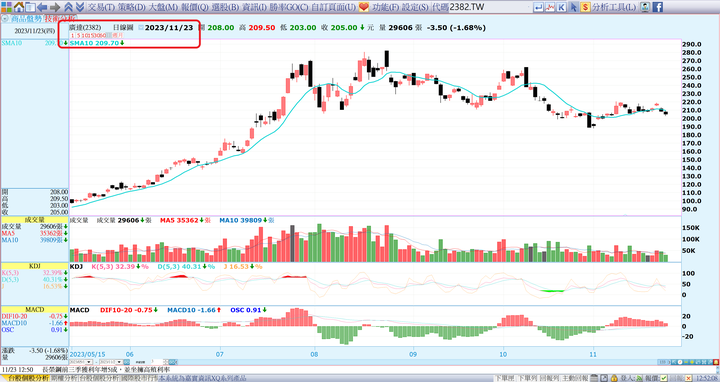Click the 回報列 button
Viewport: 720px width, 382px height.
[x=550, y=378]
